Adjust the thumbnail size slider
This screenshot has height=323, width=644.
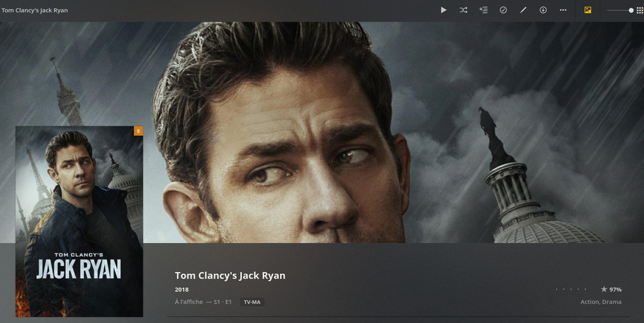click(x=620, y=10)
